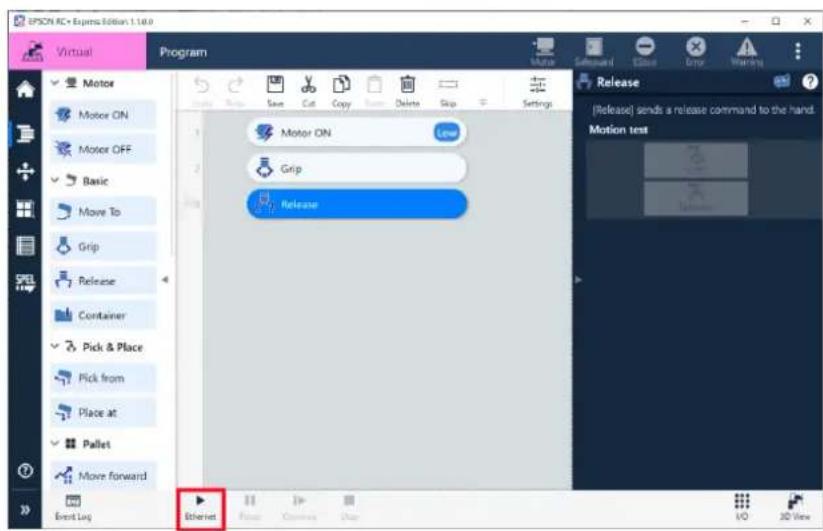Stop the program execution
Image resolution: width=823 pixels, height=531 pixels.
(x=349, y=508)
